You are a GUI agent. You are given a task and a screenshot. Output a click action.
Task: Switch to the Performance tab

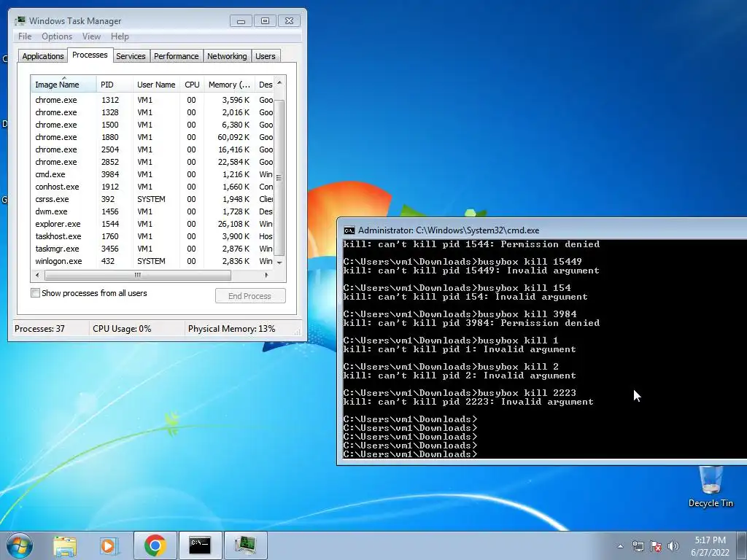[176, 56]
